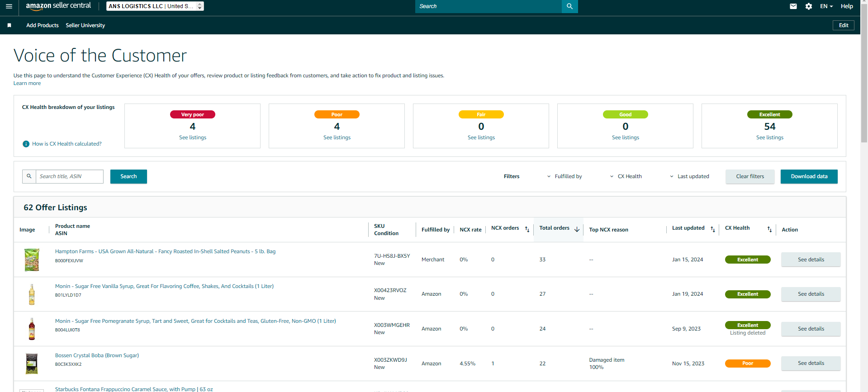This screenshot has width=868, height=392.
Task: See listings under Very poor
Action: [193, 137]
